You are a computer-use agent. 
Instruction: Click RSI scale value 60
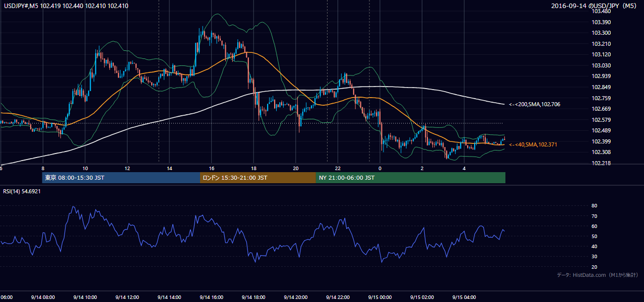pyautogui.click(x=595, y=226)
